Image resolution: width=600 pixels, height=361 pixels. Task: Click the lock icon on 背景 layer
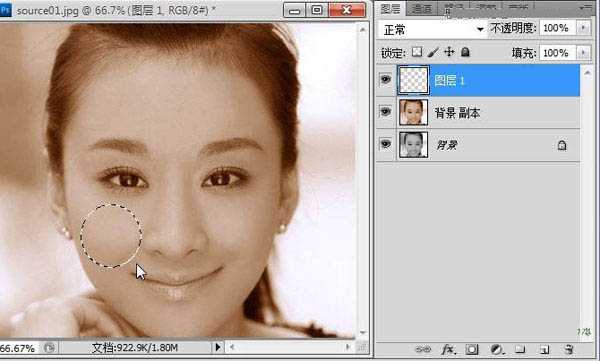(562, 145)
